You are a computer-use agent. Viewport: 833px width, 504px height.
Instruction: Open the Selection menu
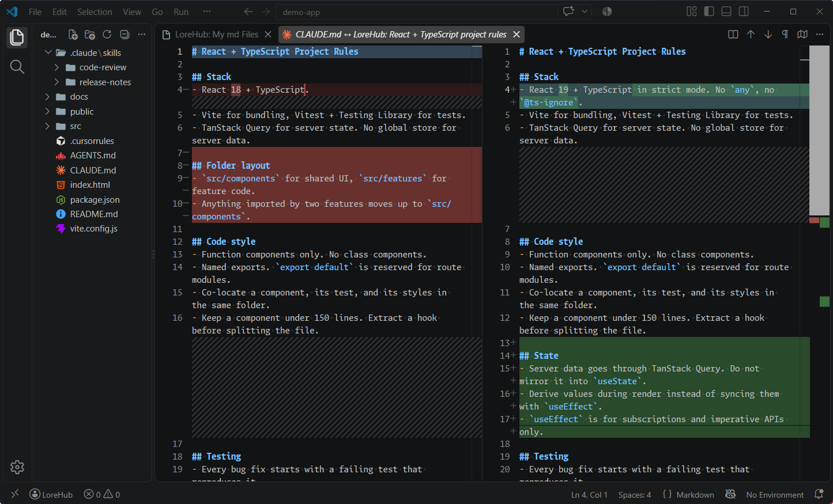[95, 12]
